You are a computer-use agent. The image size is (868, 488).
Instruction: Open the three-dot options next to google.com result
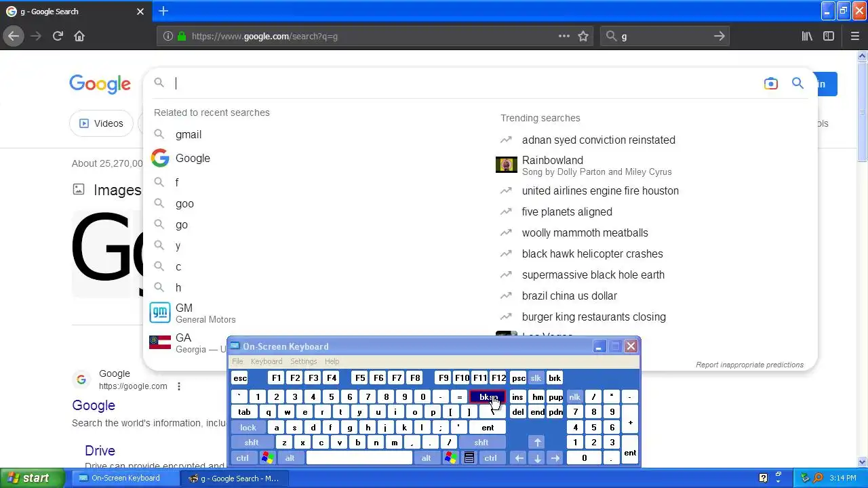pyautogui.click(x=179, y=386)
